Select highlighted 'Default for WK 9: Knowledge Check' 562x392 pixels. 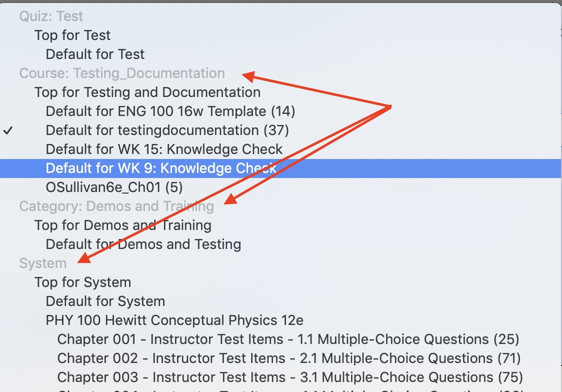click(x=161, y=168)
